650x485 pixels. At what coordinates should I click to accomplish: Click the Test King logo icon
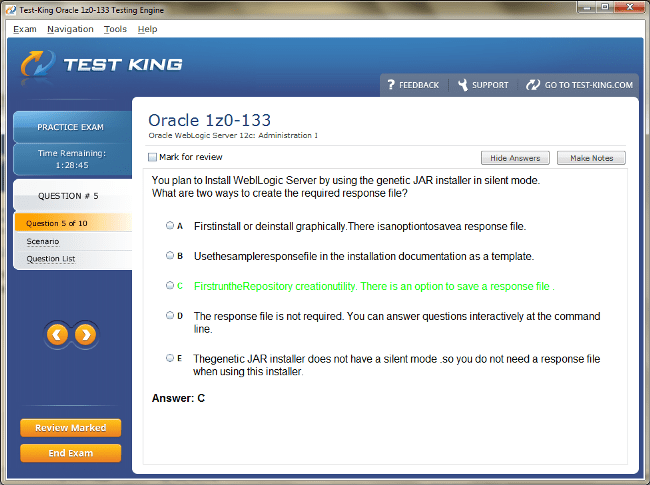tap(38, 64)
